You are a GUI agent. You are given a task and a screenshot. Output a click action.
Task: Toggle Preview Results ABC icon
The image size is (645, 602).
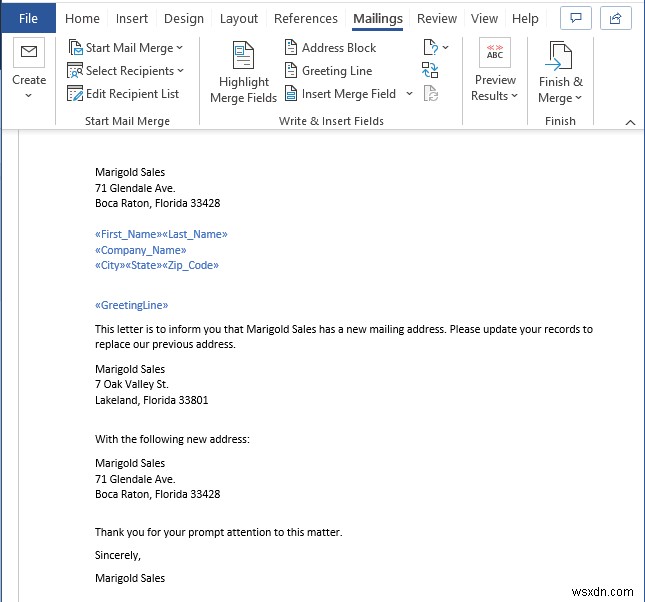pos(495,52)
